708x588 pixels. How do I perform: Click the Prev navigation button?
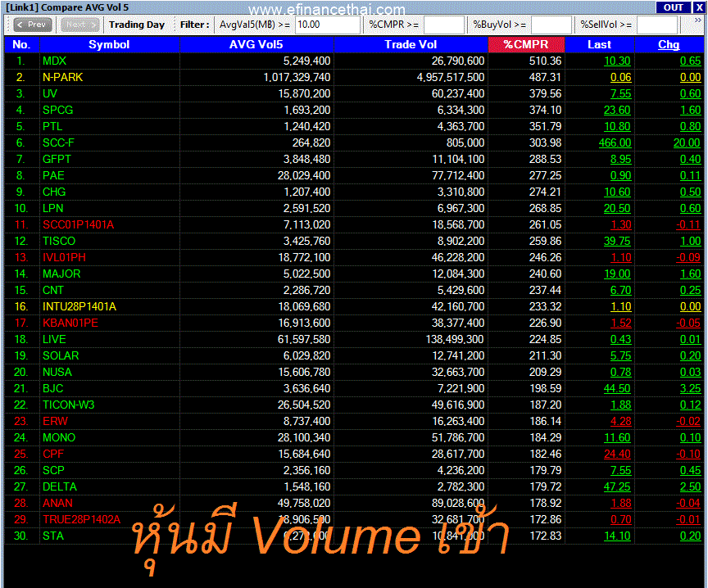tap(33, 25)
